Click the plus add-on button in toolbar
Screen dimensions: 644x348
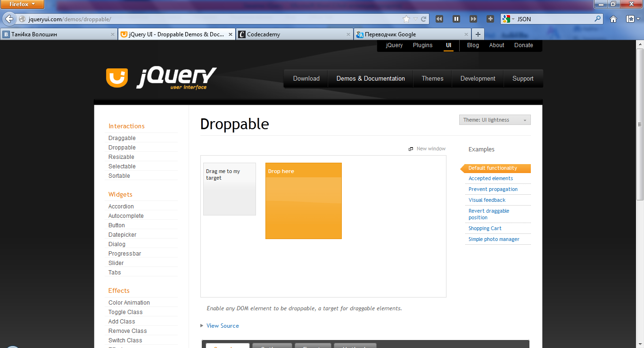click(490, 19)
